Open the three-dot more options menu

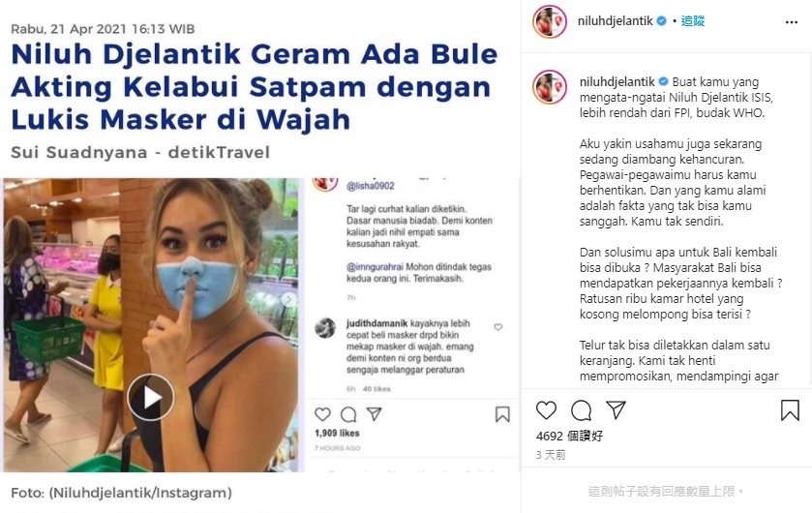[792, 22]
